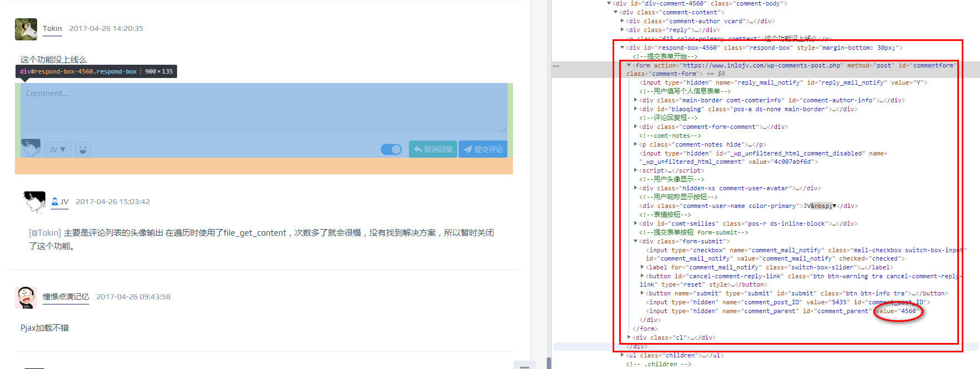The height and width of the screenshot is (369, 980).
Task: Expand the submit button node
Action: click(642, 293)
